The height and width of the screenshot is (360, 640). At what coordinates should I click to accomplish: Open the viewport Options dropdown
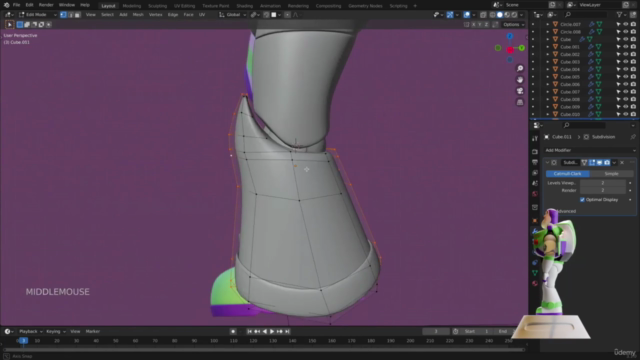coord(513,24)
